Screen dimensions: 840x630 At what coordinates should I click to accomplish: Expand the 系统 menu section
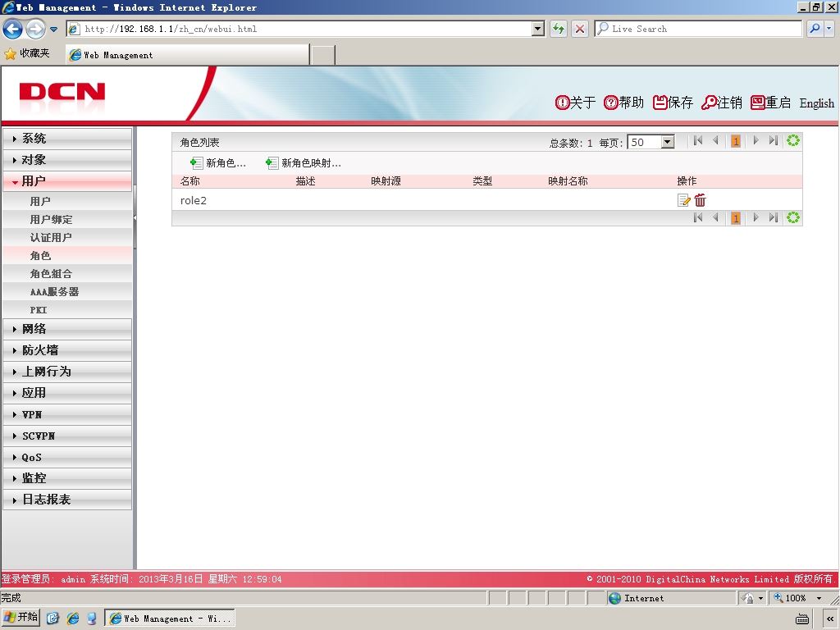coord(67,138)
